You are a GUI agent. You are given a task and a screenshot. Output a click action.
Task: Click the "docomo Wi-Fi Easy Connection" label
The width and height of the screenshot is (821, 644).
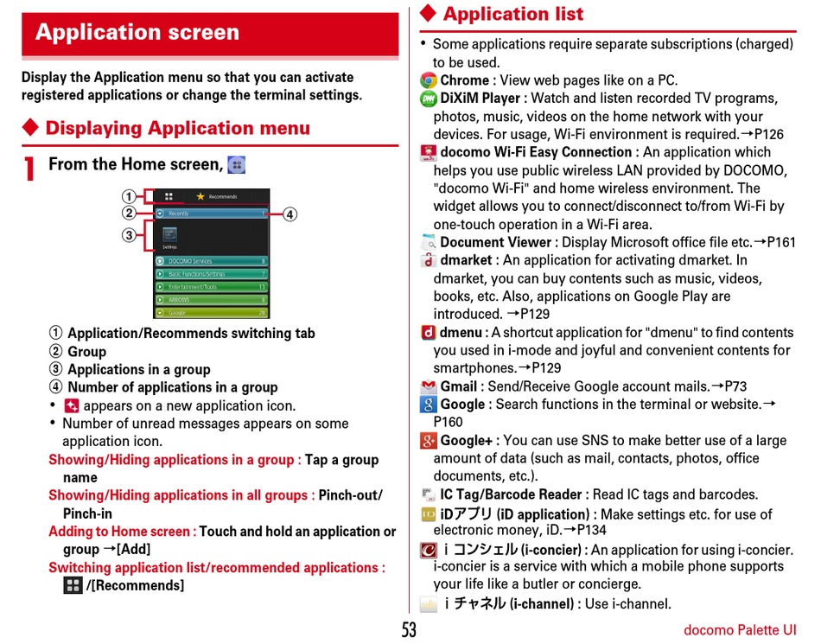(x=536, y=152)
